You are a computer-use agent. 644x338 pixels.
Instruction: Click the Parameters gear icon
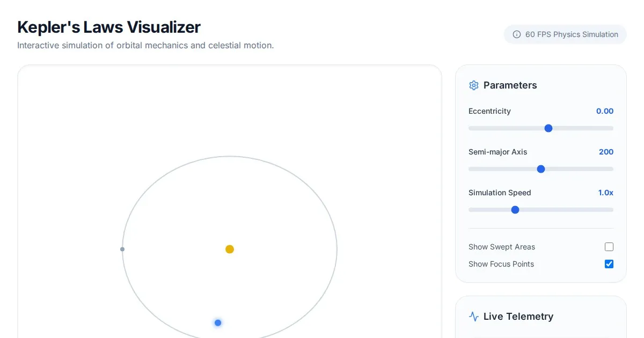[x=473, y=85]
